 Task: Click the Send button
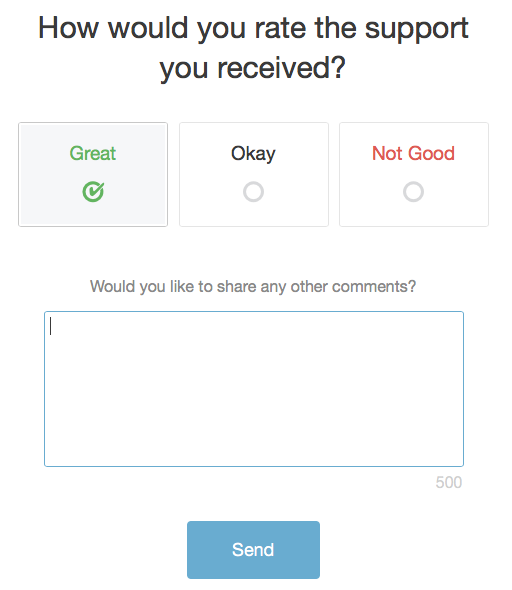(253, 550)
